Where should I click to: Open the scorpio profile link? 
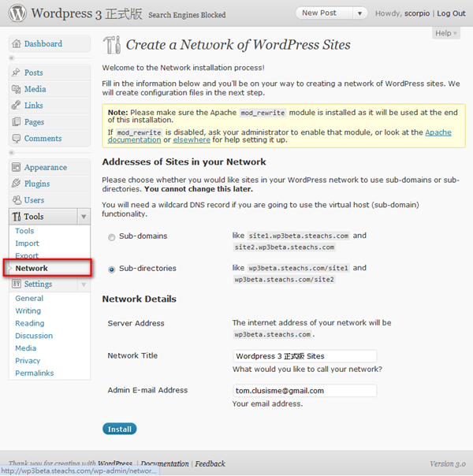(417, 13)
